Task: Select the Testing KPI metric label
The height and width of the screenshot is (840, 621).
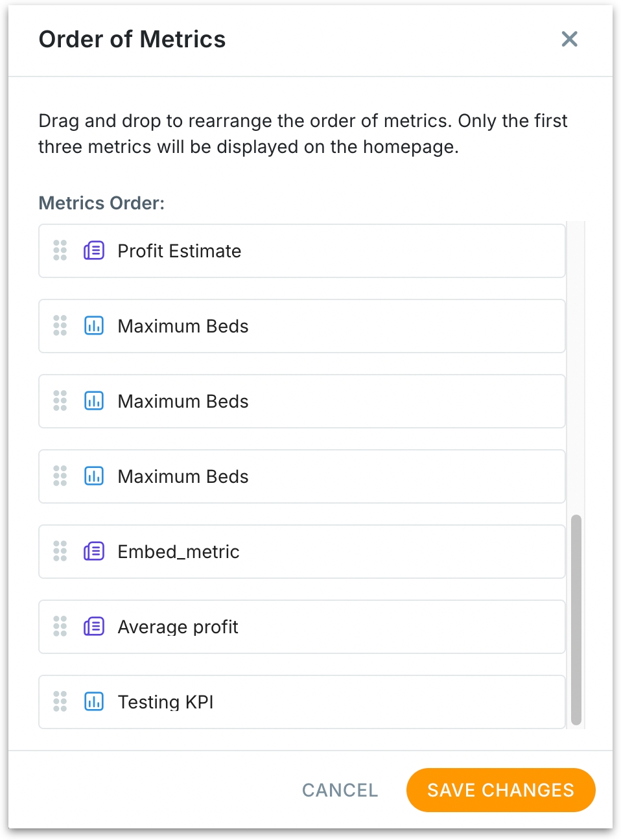Action: tap(165, 702)
